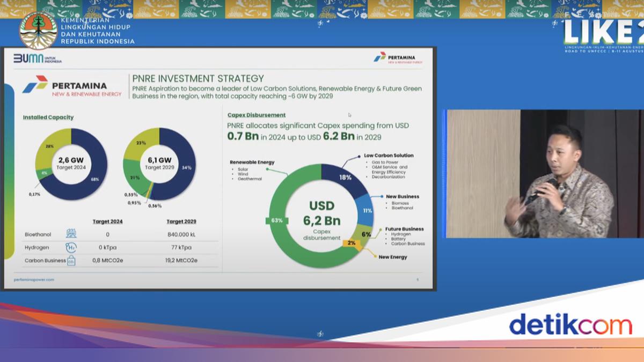Click the bold '6.2 Bn' figure in the sentence
Viewport: 644px width, 362px height.
tap(339, 136)
